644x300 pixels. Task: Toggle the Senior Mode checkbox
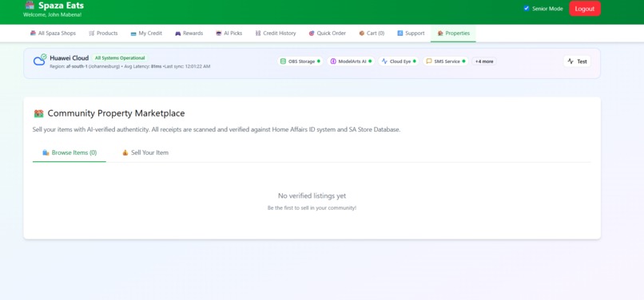(526, 8)
